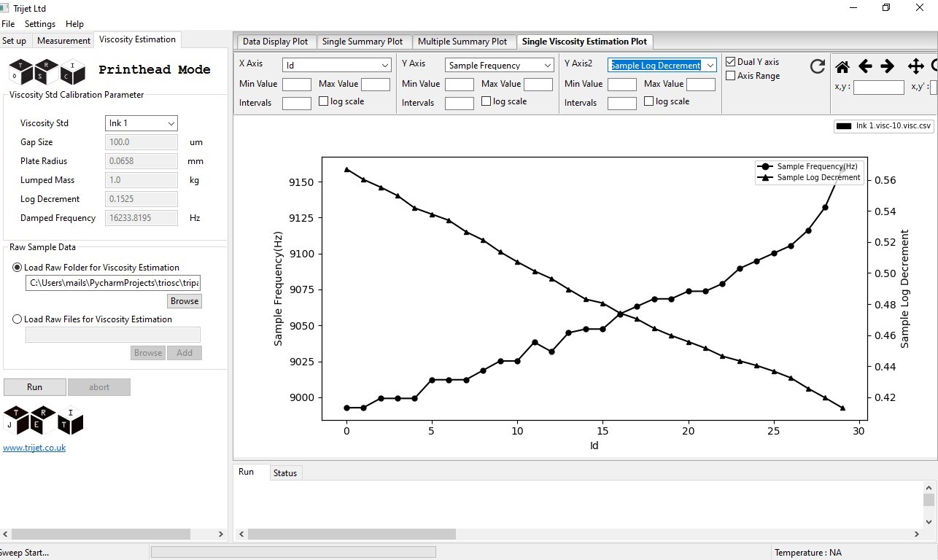938x560 pixels.
Task: Open the www.trijet.co.uk link
Action: click(34, 448)
